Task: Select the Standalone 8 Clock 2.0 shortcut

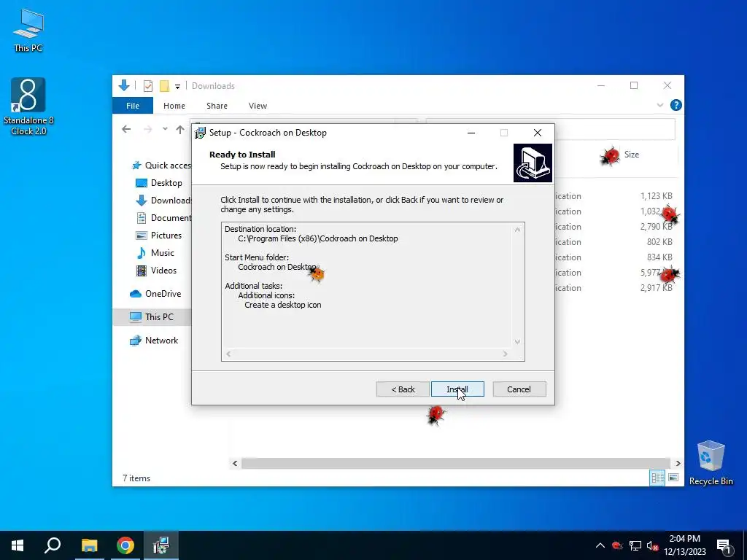Action: [28, 106]
